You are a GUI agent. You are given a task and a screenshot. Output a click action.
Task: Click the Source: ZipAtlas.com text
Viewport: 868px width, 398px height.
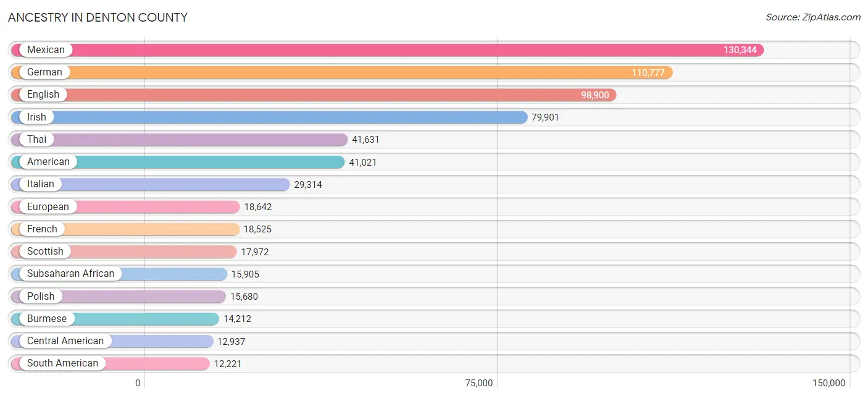813,17
